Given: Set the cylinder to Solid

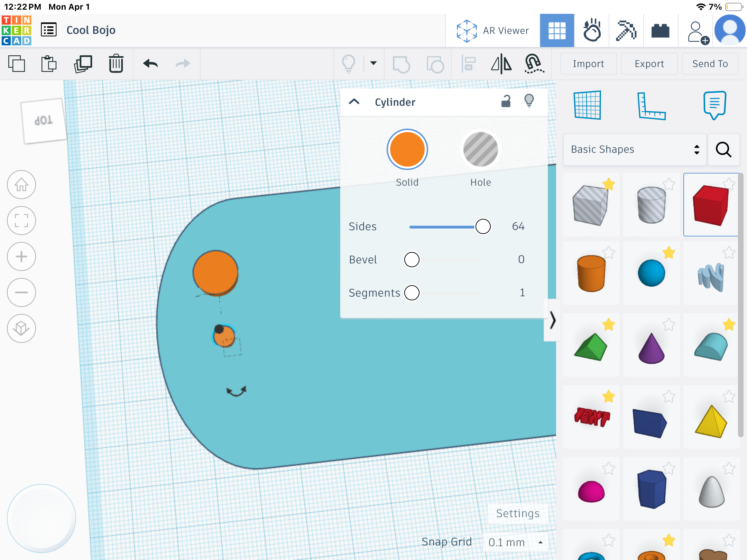Looking at the screenshot, I should [407, 149].
